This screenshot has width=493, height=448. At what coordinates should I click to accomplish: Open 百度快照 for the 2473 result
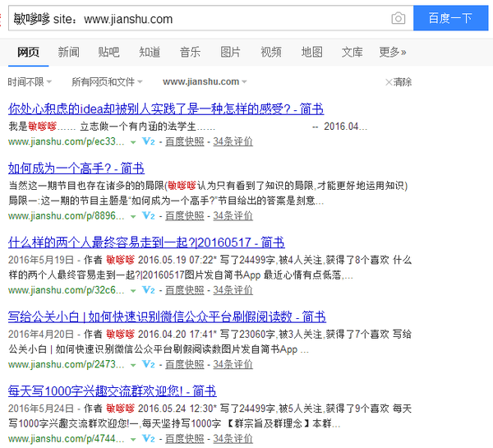click(x=185, y=364)
